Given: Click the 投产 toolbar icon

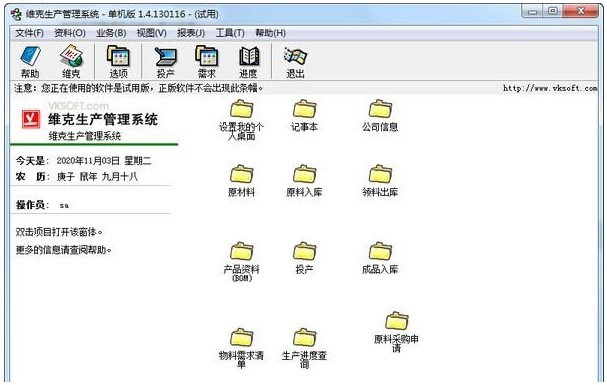Looking at the screenshot, I should [165, 62].
